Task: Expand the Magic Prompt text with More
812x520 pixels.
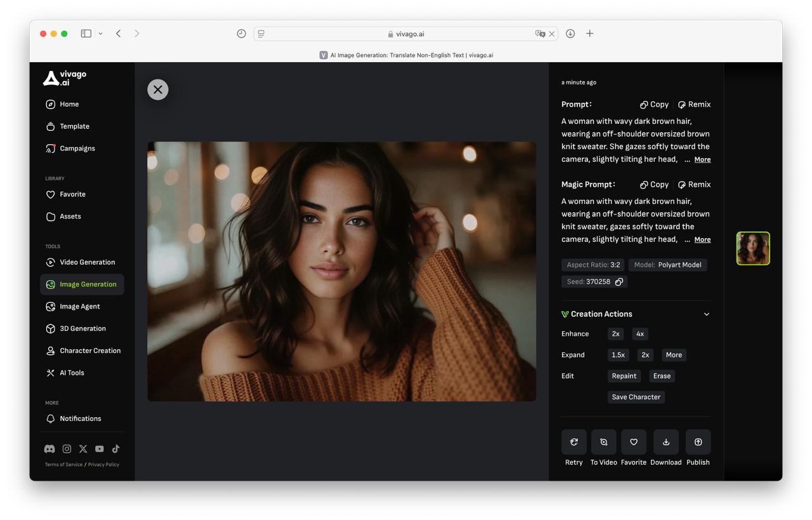Action: [702, 240]
